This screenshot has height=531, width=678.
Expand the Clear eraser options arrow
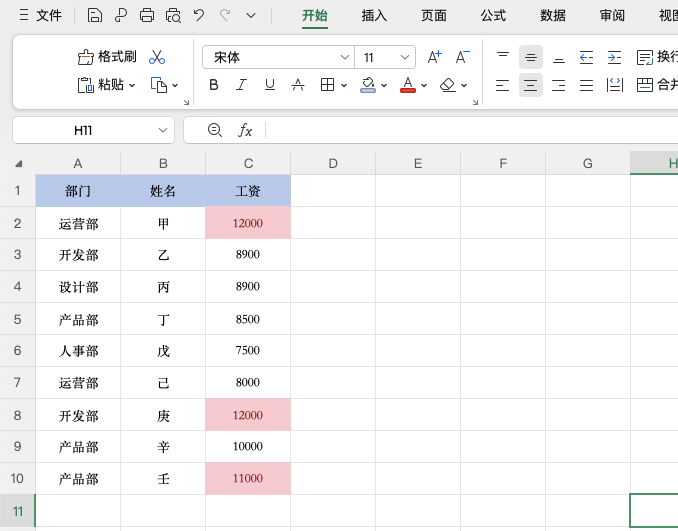pos(464,86)
